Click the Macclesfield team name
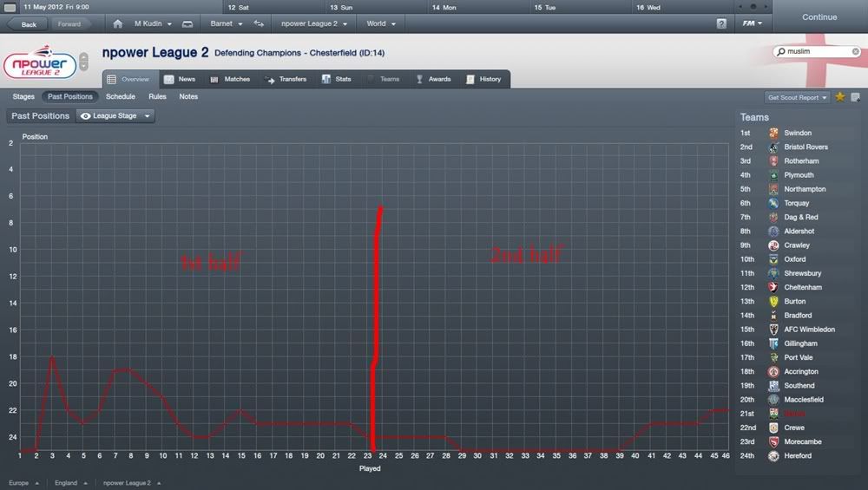 click(x=803, y=400)
